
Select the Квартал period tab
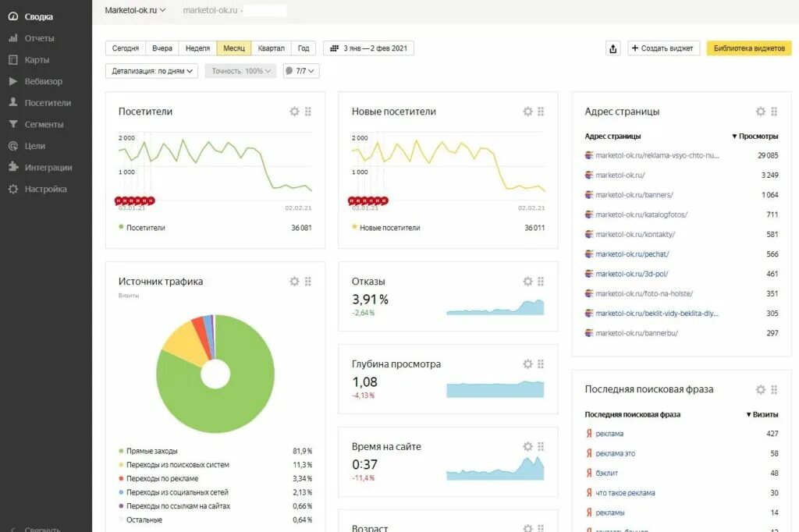coord(271,48)
